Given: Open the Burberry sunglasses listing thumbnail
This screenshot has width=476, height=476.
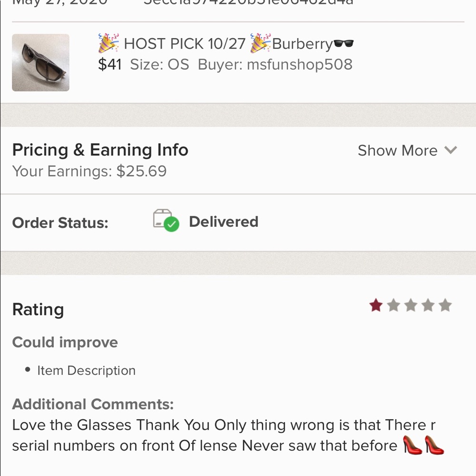Looking at the screenshot, I should [40, 62].
